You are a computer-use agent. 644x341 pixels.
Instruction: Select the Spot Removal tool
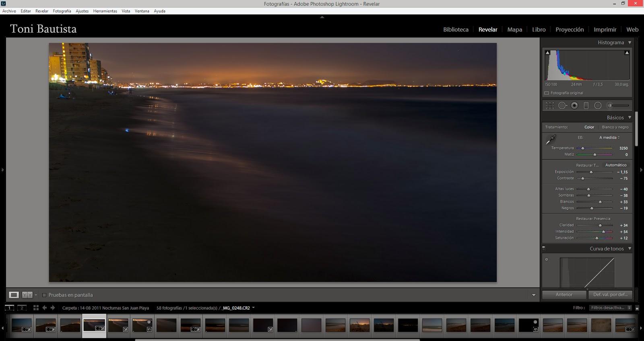click(562, 105)
